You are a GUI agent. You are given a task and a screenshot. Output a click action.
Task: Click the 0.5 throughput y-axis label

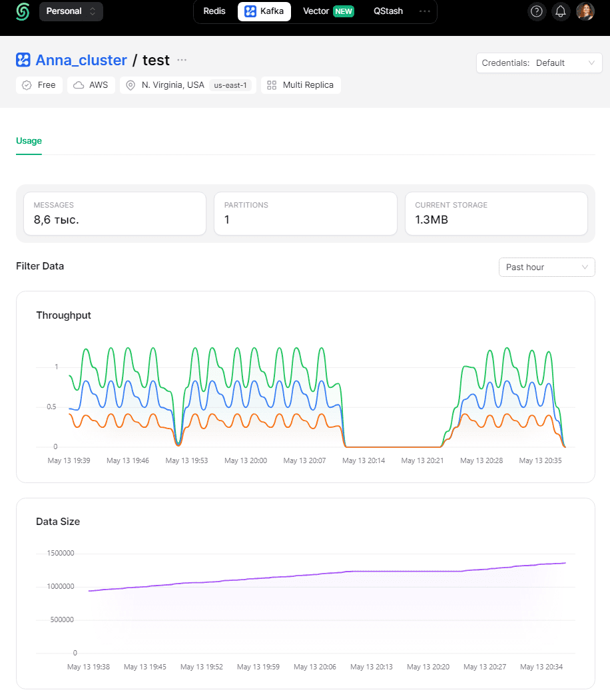pos(51,407)
